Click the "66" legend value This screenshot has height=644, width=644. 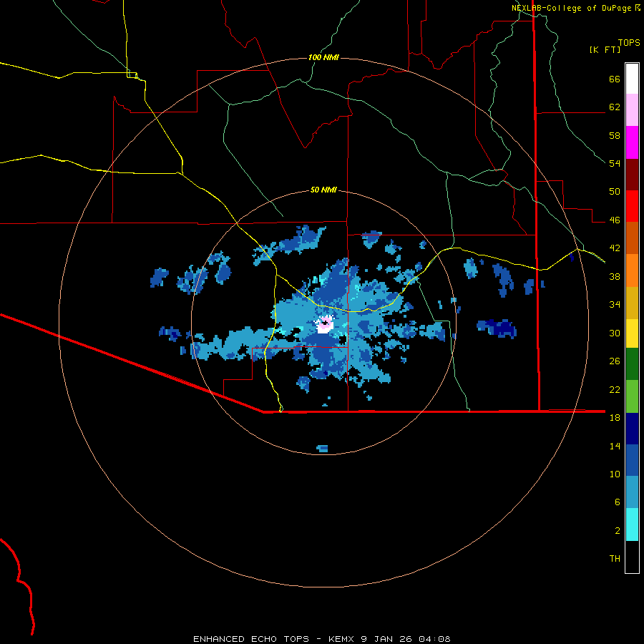(x=615, y=79)
